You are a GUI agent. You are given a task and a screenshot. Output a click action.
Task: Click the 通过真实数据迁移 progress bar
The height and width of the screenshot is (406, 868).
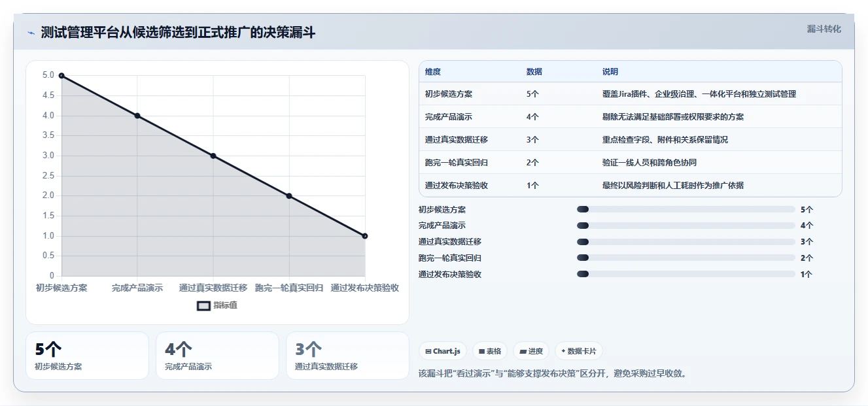[x=686, y=242]
